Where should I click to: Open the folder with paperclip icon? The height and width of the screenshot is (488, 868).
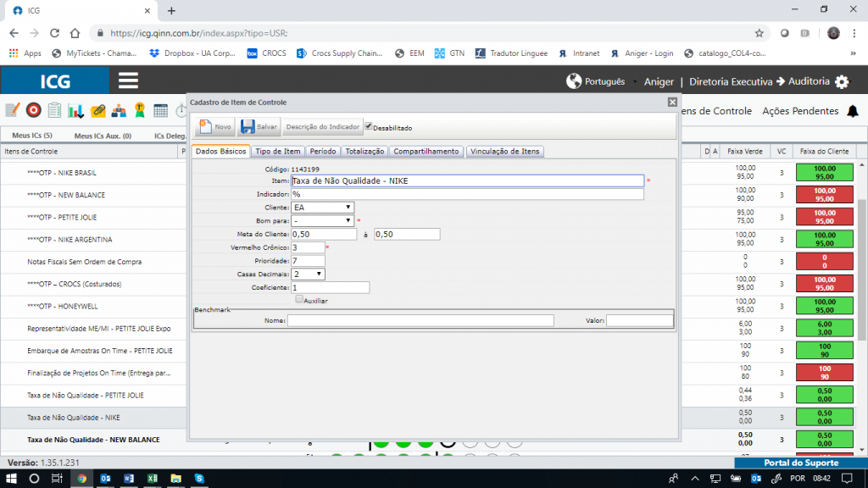click(98, 110)
